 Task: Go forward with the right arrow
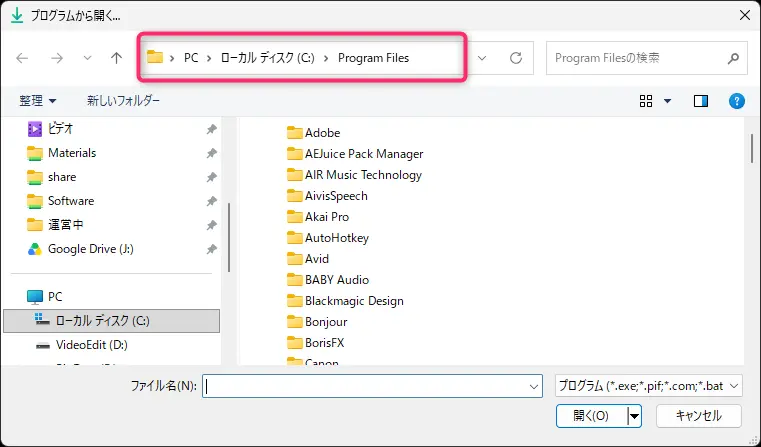pyautogui.click(x=57, y=58)
